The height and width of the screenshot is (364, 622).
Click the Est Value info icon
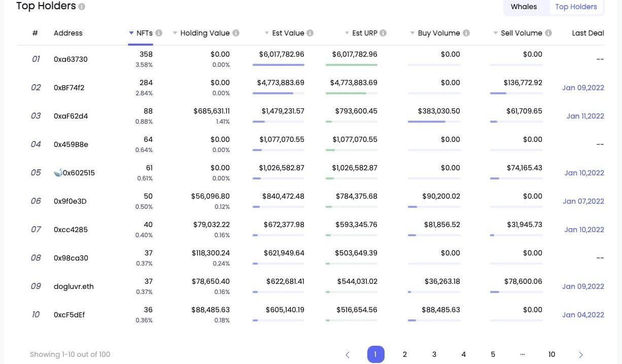click(x=310, y=33)
